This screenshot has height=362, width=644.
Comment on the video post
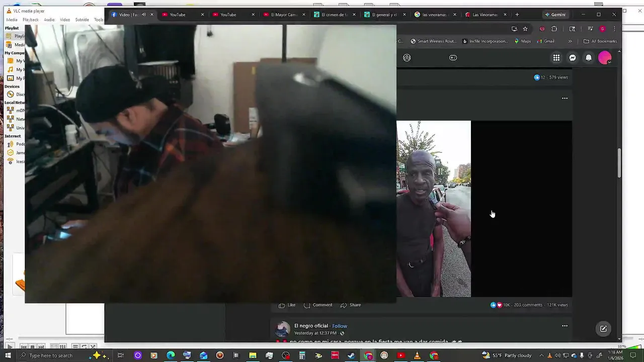click(318, 305)
